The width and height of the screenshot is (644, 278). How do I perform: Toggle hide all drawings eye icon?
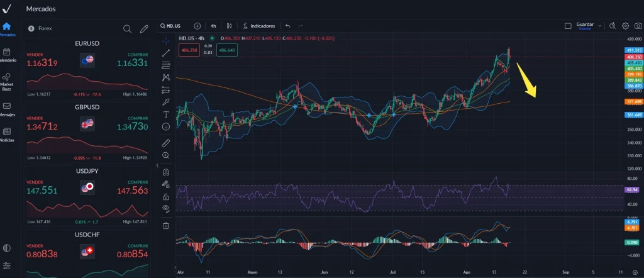166,208
